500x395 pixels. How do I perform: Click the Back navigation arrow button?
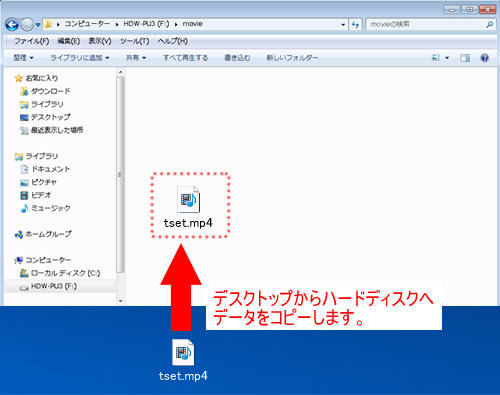pos(12,24)
